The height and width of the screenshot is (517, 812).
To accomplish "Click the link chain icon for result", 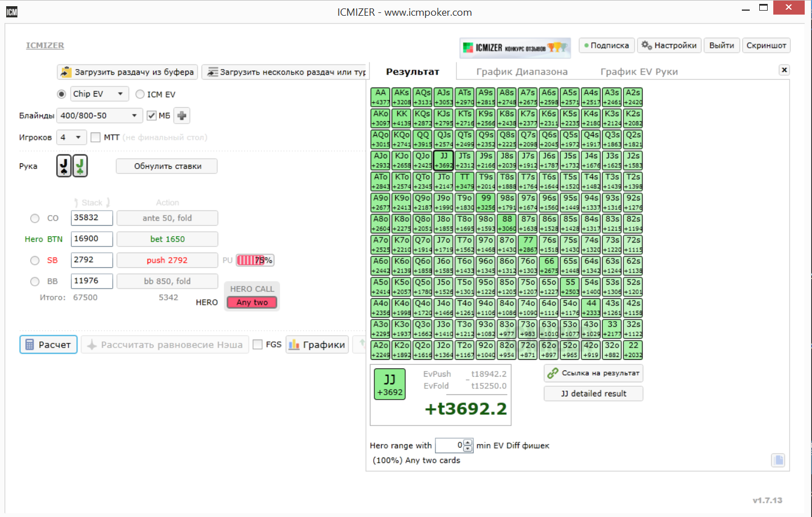I will click(x=553, y=373).
